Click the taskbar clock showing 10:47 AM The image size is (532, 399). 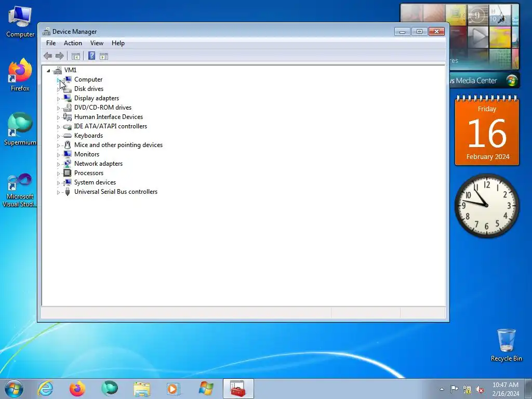click(x=506, y=389)
